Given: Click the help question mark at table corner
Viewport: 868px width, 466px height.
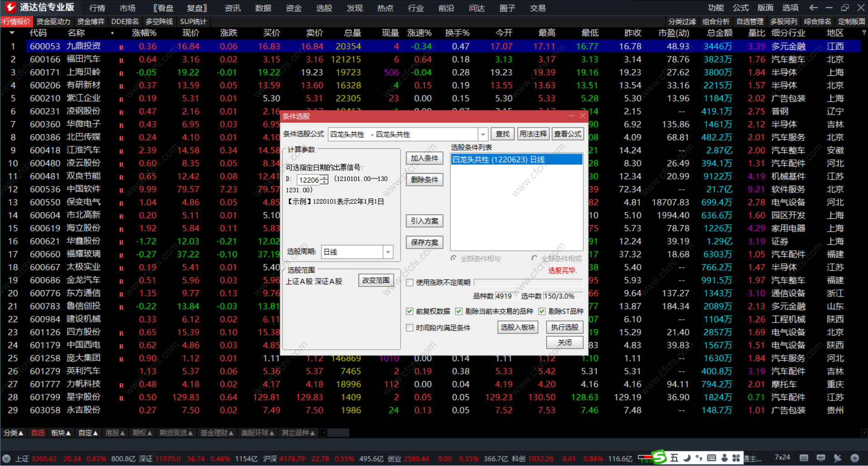Looking at the screenshot, I should click(x=863, y=33).
